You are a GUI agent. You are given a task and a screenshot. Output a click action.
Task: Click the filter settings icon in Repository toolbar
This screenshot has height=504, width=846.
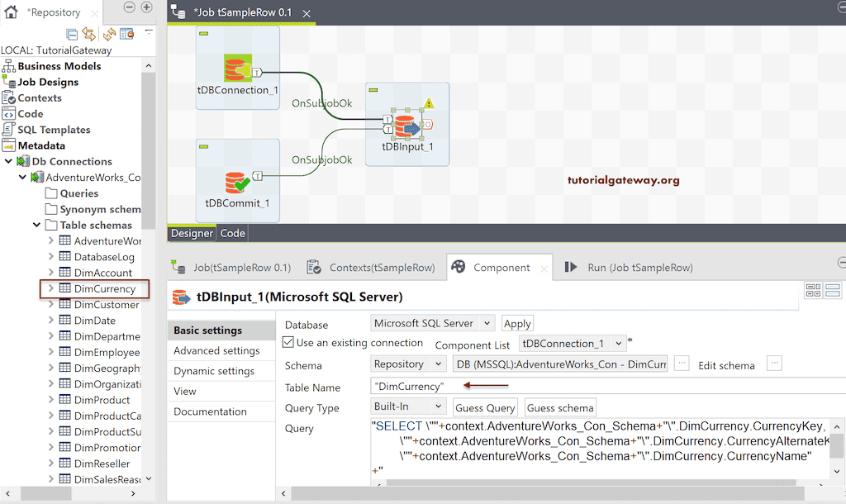point(126,34)
